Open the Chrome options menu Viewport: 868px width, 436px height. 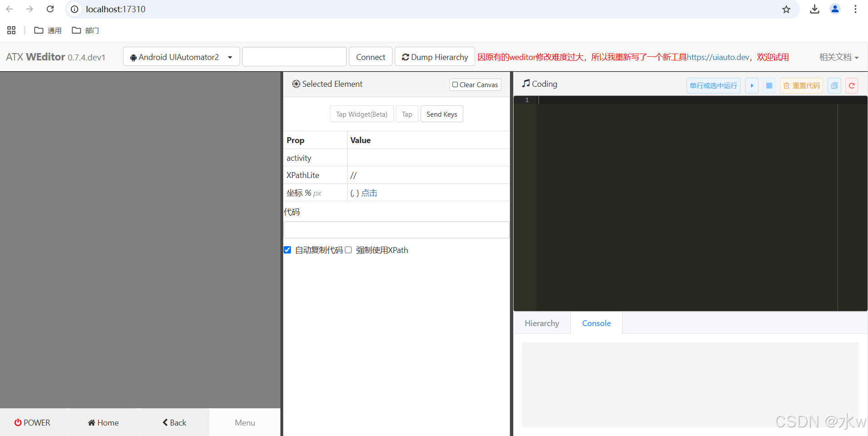(855, 9)
